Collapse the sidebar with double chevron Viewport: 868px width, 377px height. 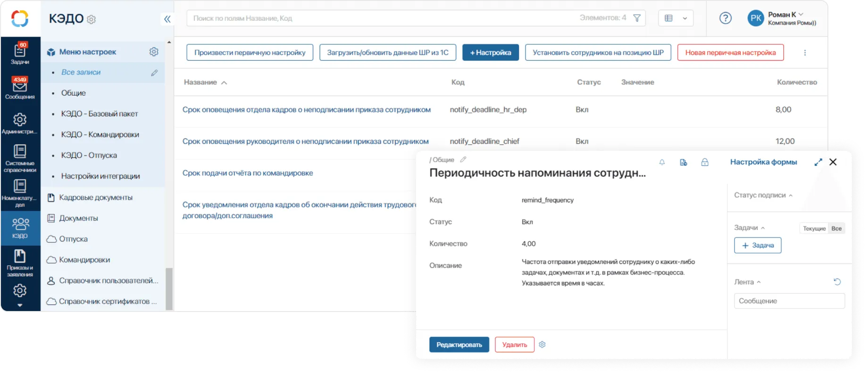[x=167, y=19]
